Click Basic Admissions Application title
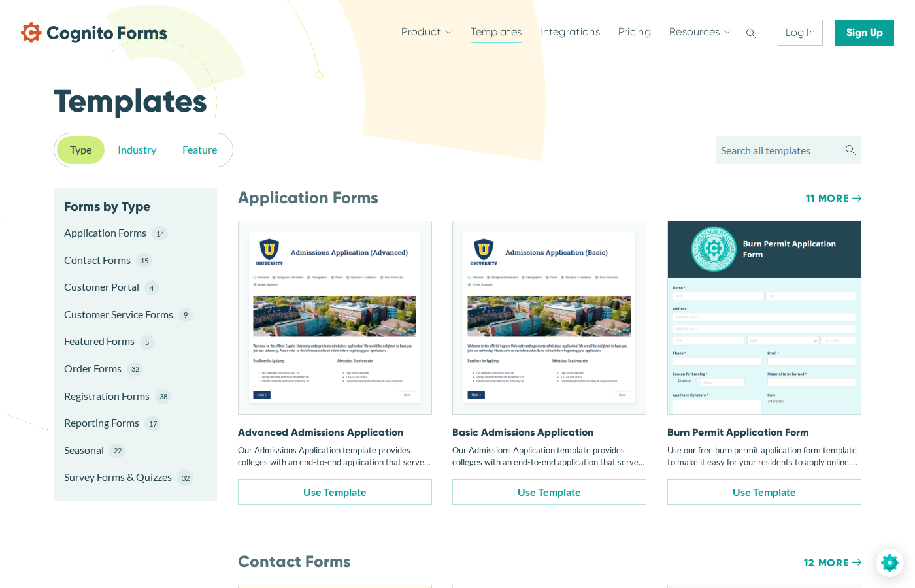 point(523,433)
